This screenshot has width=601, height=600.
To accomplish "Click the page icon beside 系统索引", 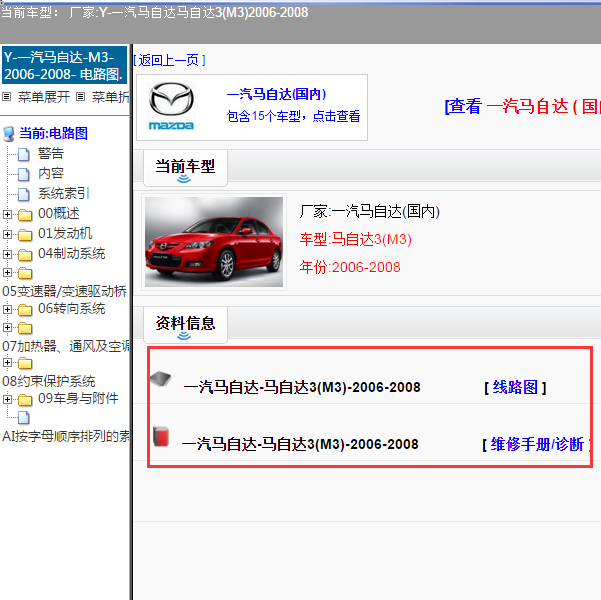I will tap(24, 194).
